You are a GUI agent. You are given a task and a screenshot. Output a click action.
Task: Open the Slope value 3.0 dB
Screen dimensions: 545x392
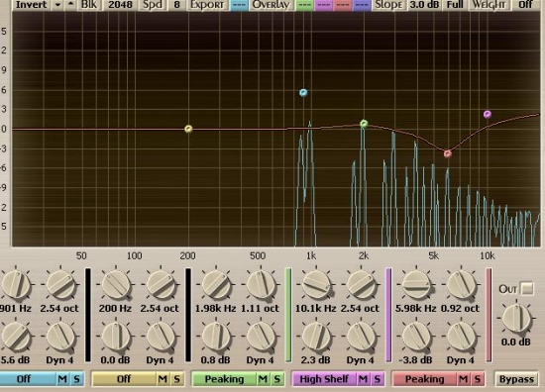424,5
